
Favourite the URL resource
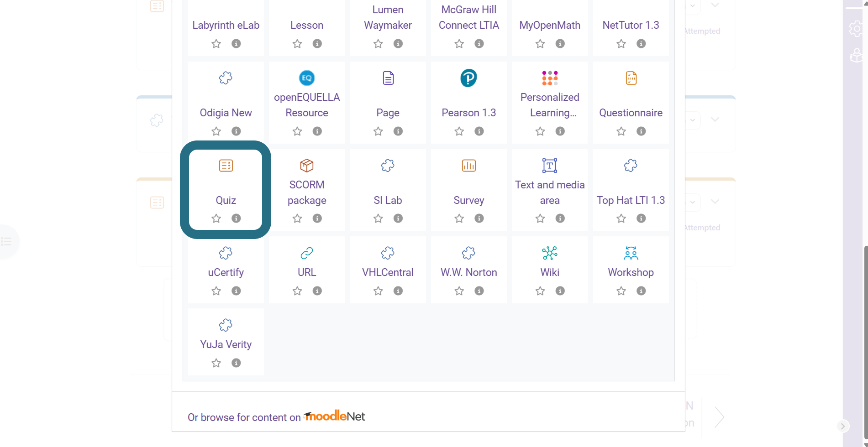pos(297,291)
